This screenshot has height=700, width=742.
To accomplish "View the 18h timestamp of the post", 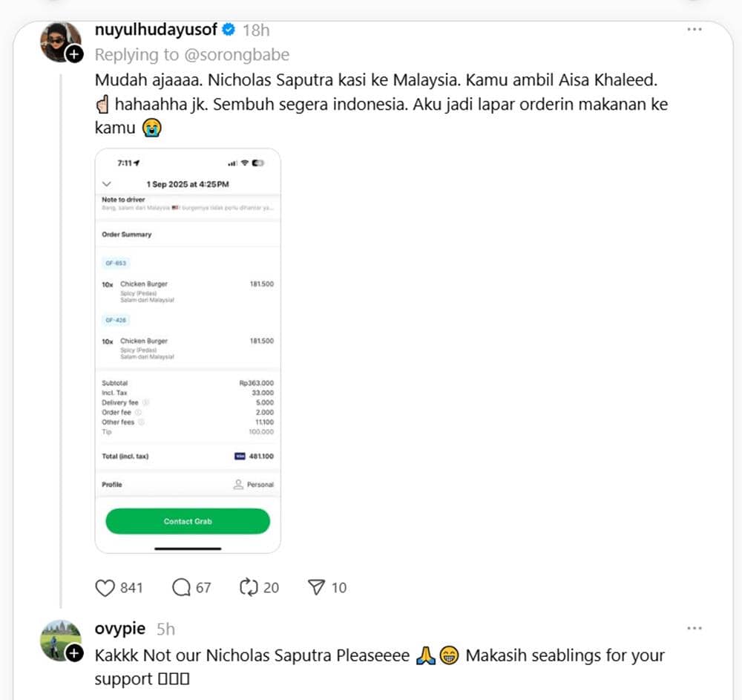I will point(256,30).
